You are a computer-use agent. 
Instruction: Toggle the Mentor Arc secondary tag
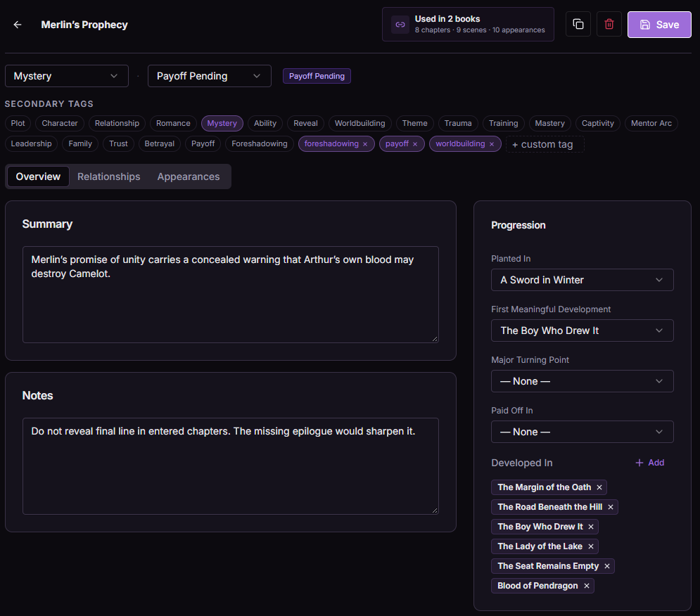coord(651,123)
